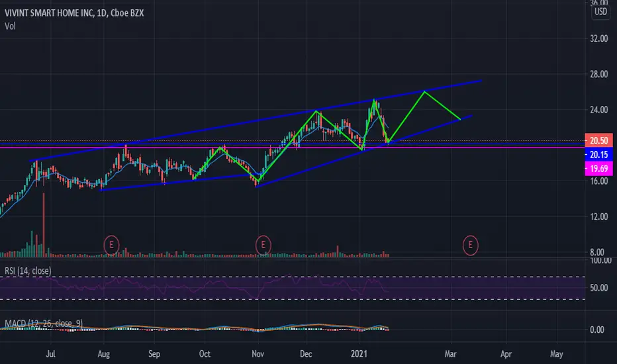Click the 32.00 price axis value
The height and width of the screenshot is (364, 617).
pyautogui.click(x=598, y=38)
